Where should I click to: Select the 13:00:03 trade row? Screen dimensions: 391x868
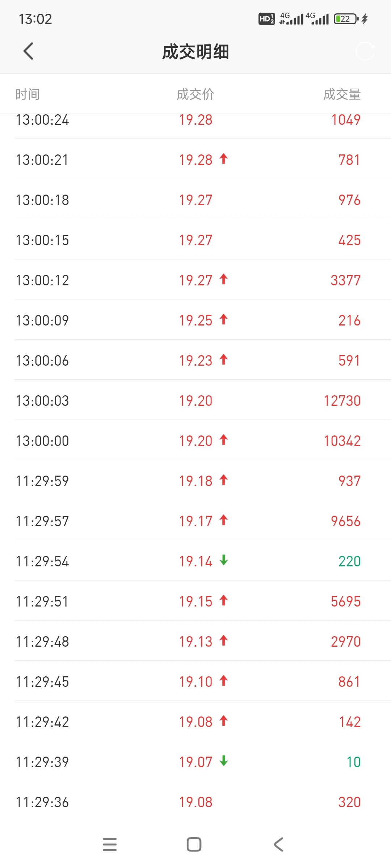195,401
